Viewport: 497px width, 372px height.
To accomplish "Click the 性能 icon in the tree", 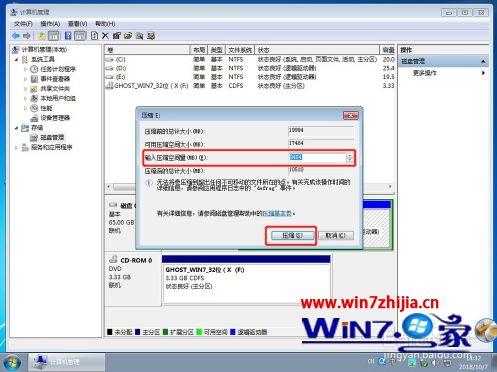I will [x=34, y=108].
